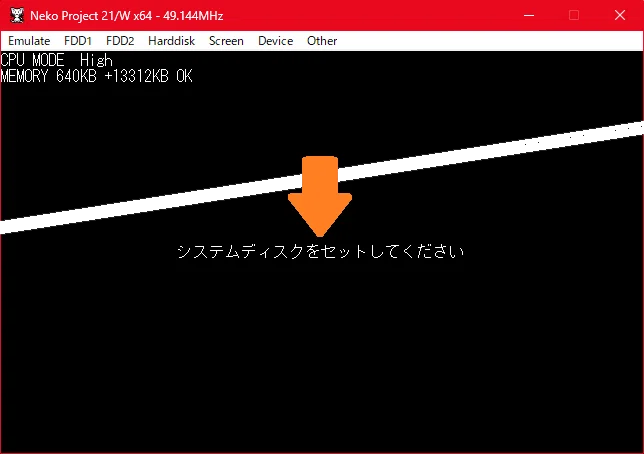Open the Screen menu
The height and width of the screenshot is (454, 644).
pos(226,41)
